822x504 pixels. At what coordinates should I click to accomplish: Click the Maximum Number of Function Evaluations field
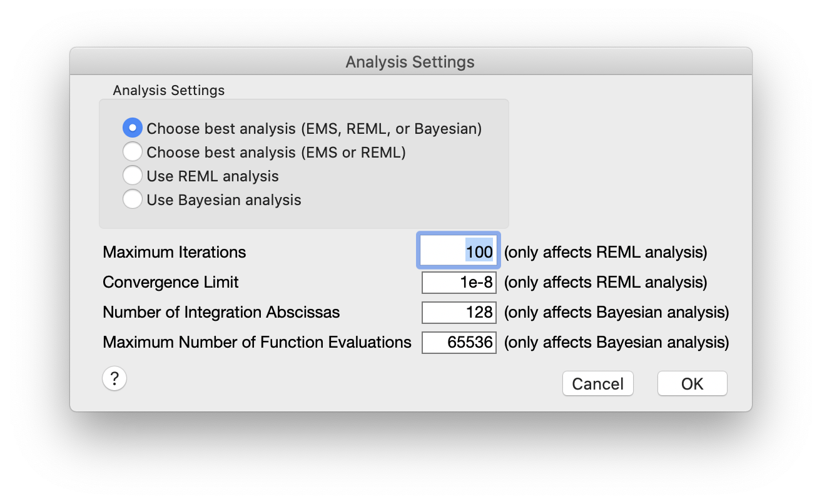point(459,342)
